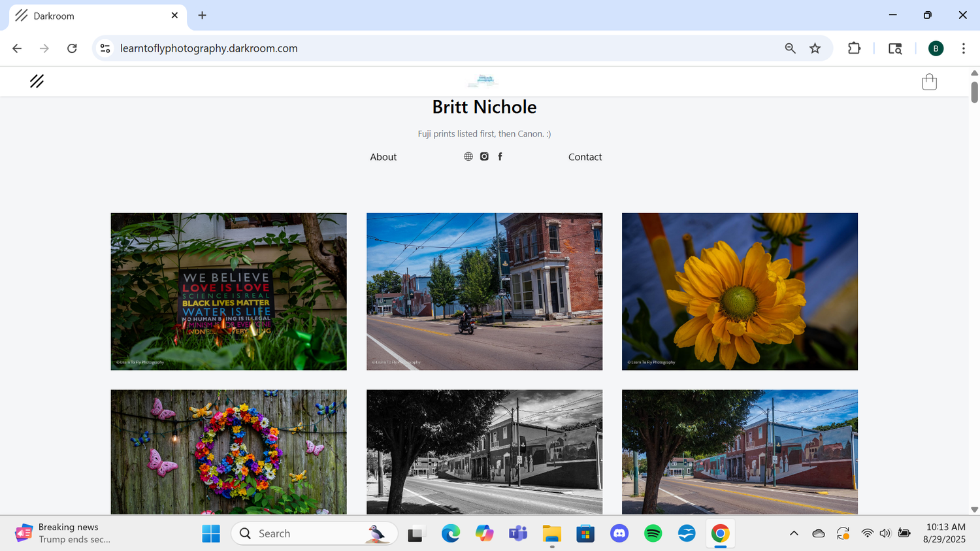Show hidden system tray icons
Viewport: 980px width, 551px height.
pyautogui.click(x=794, y=533)
